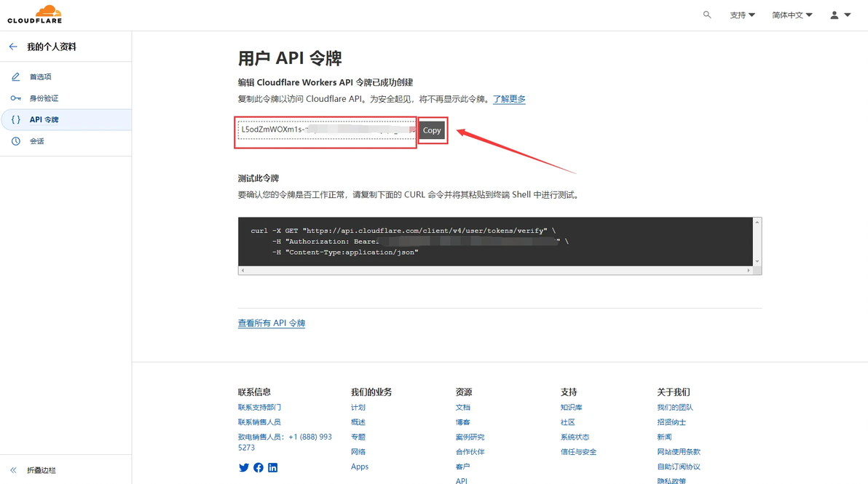
Task: Open 招贤纳士 footer link
Action: click(x=671, y=422)
